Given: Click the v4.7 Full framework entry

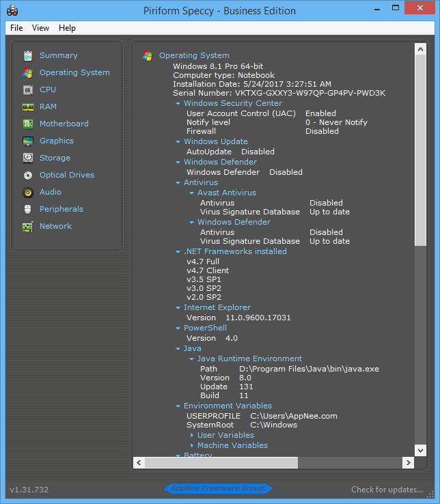Looking at the screenshot, I should pos(203,262).
